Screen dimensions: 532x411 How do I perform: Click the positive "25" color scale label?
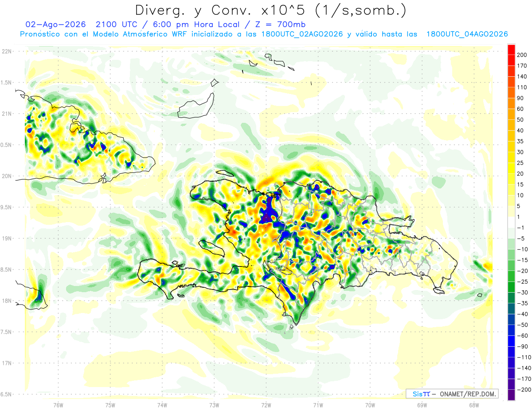521,163
